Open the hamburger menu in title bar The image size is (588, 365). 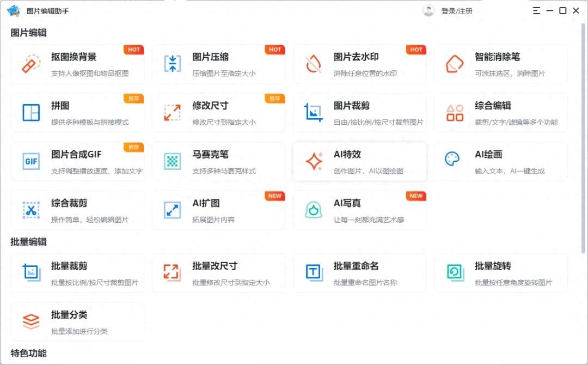(x=536, y=10)
